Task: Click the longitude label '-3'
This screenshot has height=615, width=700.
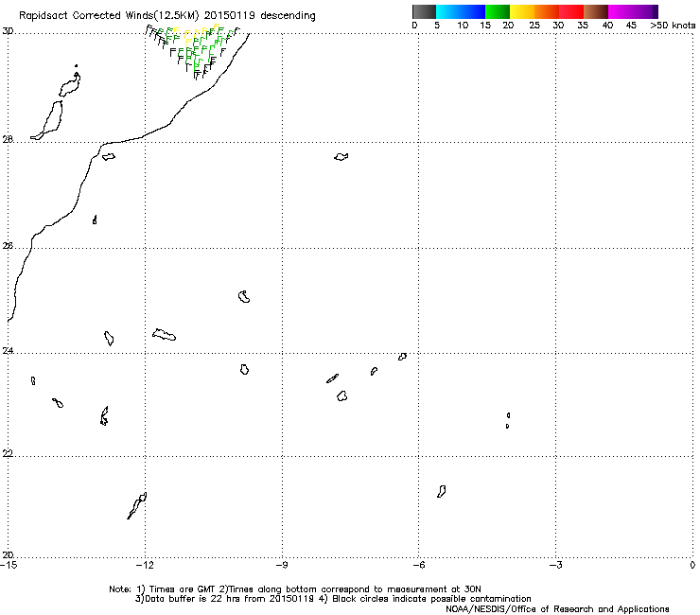Action: click(x=555, y=565)
